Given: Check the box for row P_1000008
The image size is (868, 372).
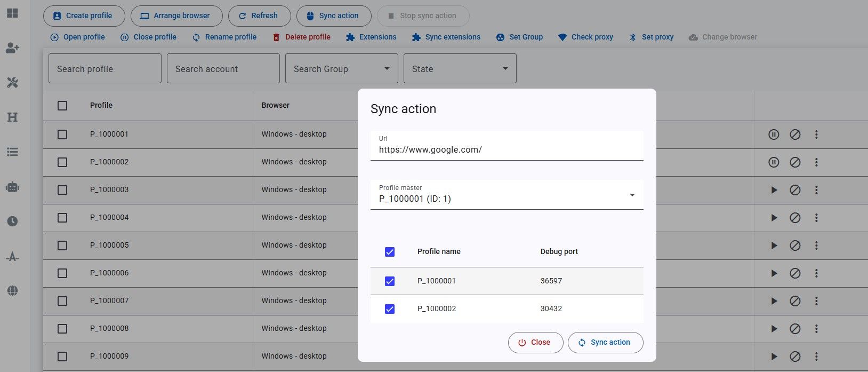Looking at the screenshot, I should 62,329.
